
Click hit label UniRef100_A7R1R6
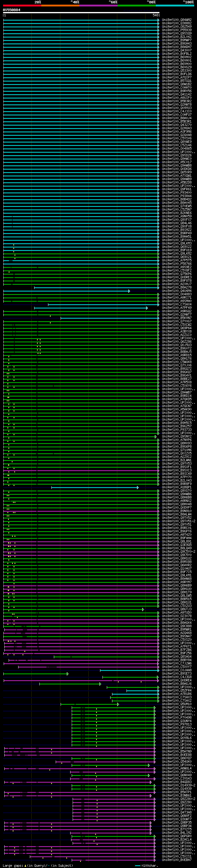(177, 694)
